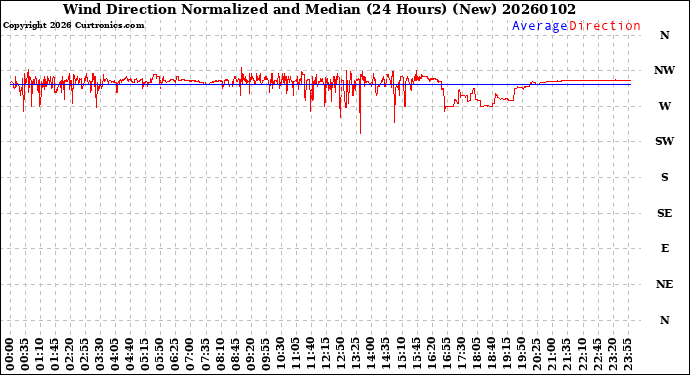This screenshot has width=690, height=375.
Task: Click the 05:15 time label
Action: click(144, 354)
